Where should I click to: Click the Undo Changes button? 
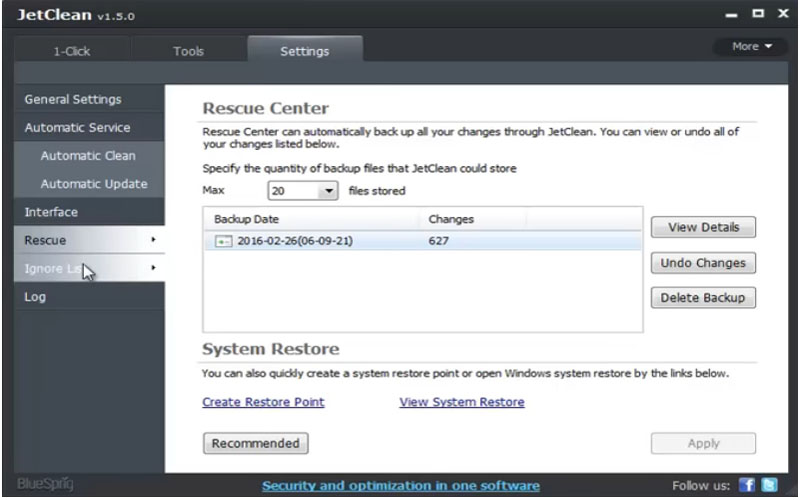(703, 263)
